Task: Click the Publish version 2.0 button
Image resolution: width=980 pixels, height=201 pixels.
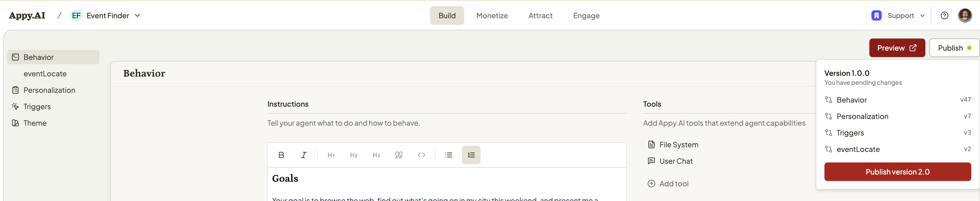Action: tap(897, 172)
